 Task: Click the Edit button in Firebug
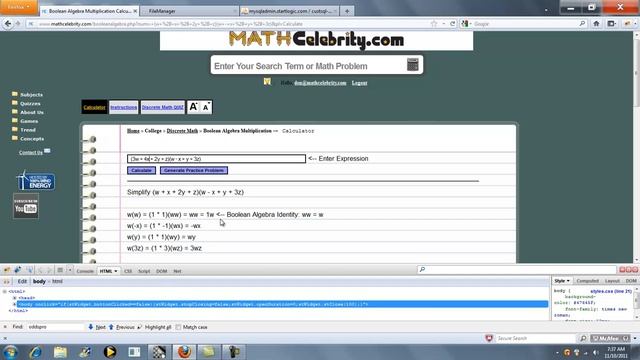[x=22, y=281]
